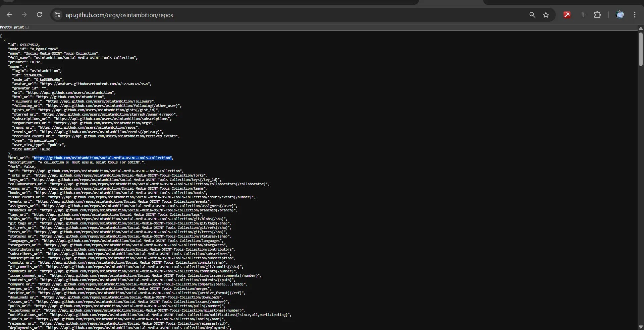Click the address bar URL api.github.com/orgs/osintambition/repos
This screenshot has width=644, height=330.
(x=119, y=15)
